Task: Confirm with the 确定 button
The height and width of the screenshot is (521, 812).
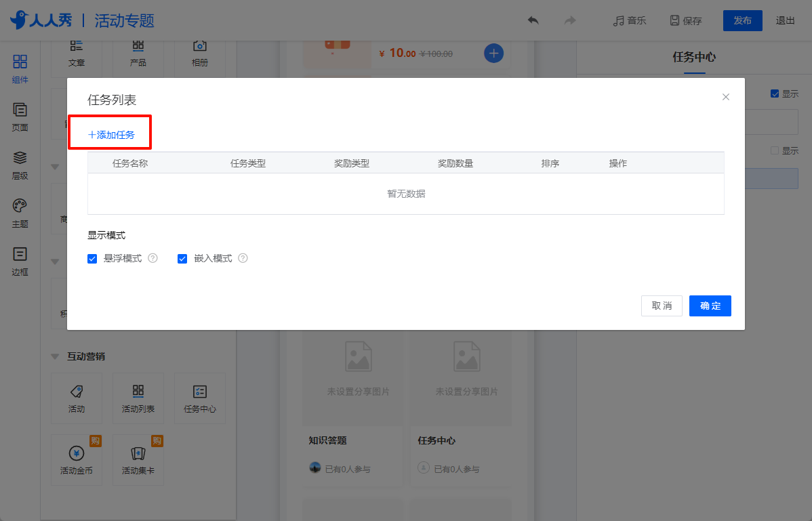Action: 710,306
